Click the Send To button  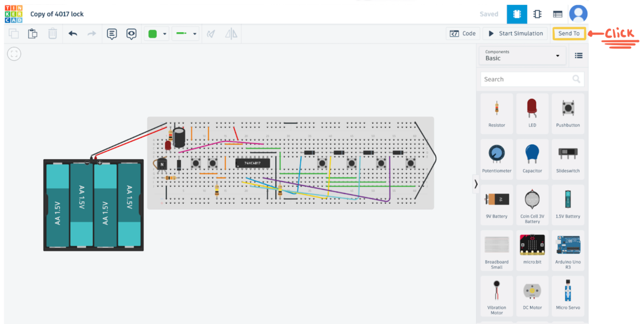pos(569,34)
